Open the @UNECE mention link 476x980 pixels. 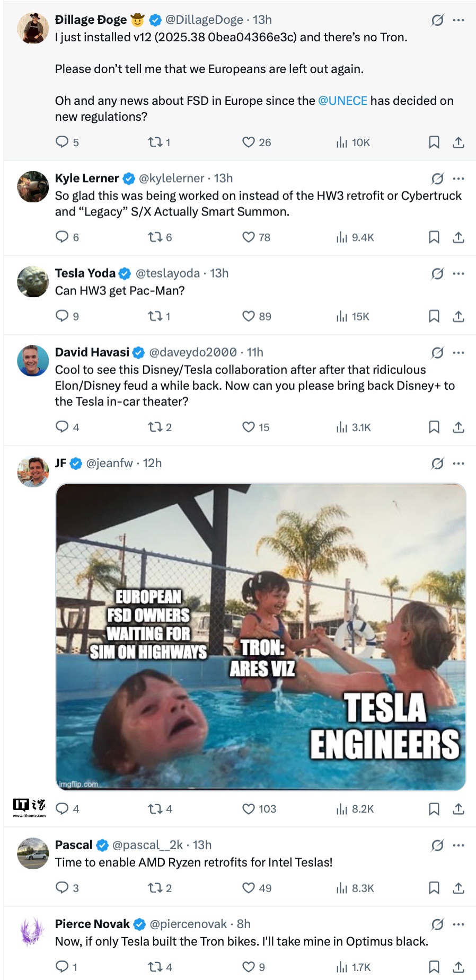click(x=342, y=101)
